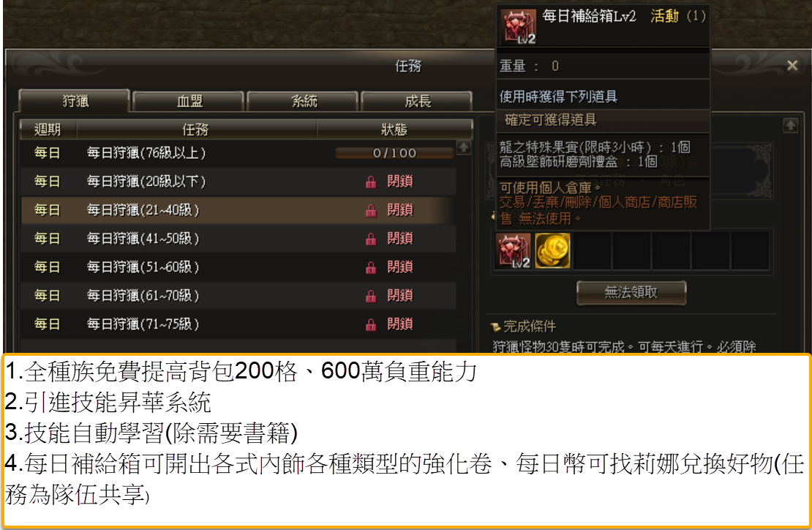Click the 狀態 column header
Viewport: 812px width, 530px height.
click(x=394, y=130)
